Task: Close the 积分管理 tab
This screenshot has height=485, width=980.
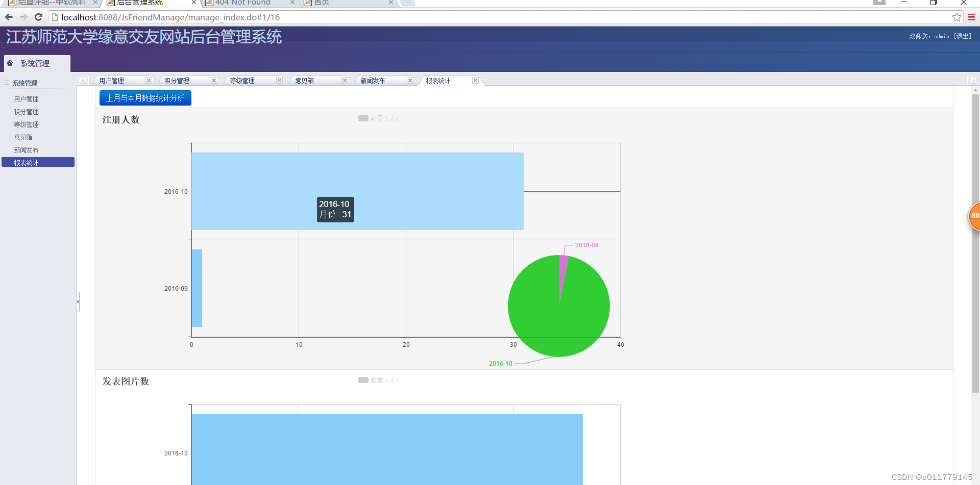Action: click(214, 81)
